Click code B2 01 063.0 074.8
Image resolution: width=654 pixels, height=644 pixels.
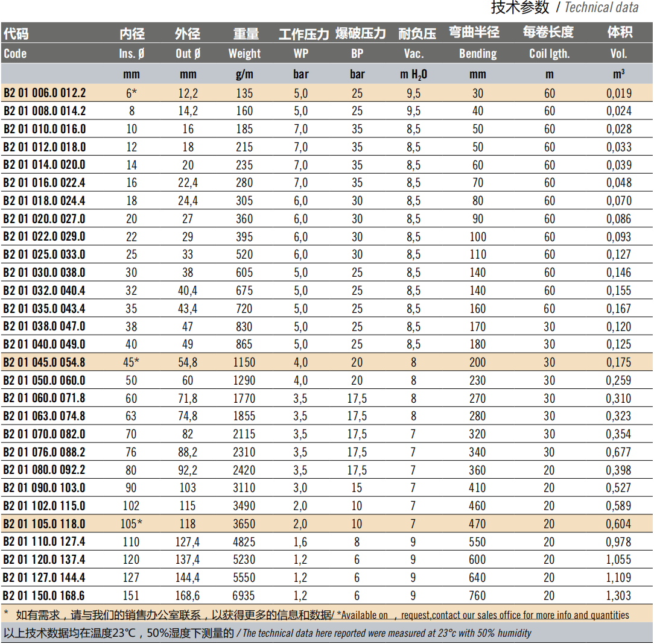pos(44,416)
